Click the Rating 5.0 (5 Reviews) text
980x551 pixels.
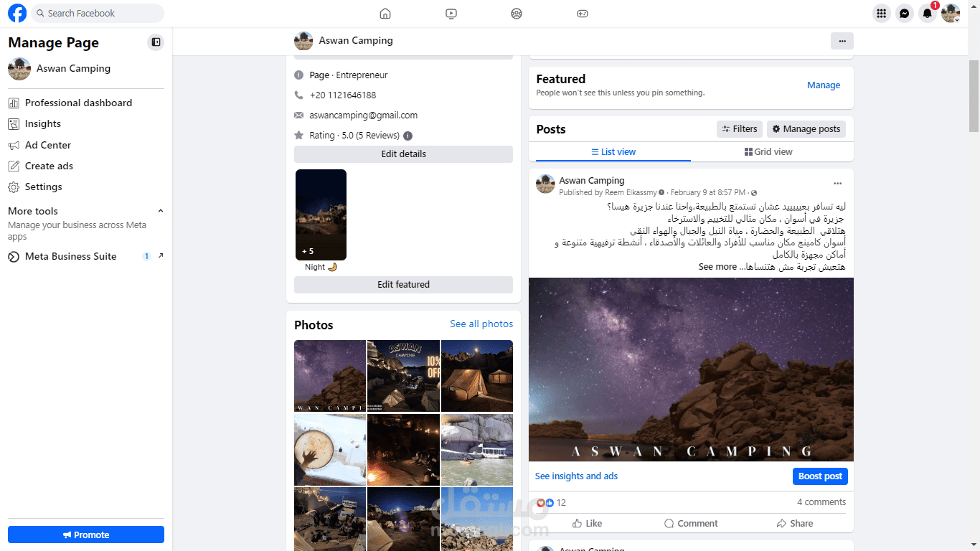355,136
